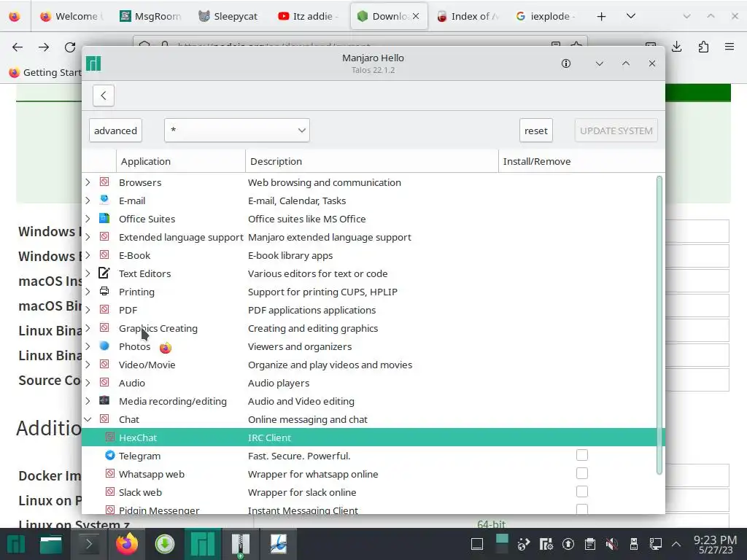Click the Printing printer icon
The height and width of the screenshot is (560, 747).
pos(104,291)
